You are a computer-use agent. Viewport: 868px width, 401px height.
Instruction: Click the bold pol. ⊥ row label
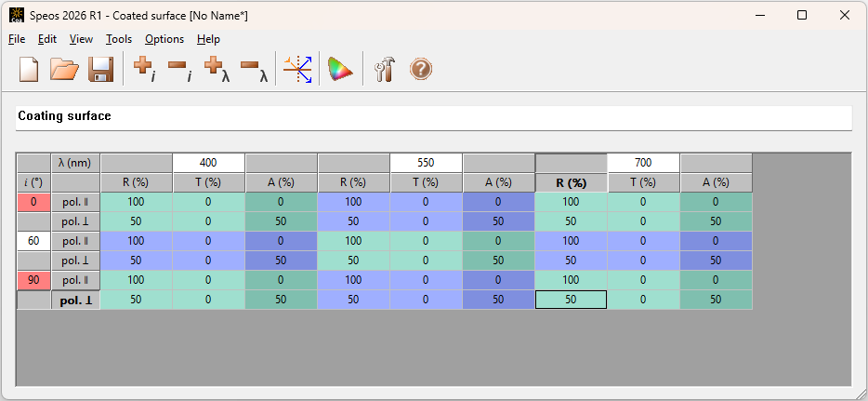point(75,300)
